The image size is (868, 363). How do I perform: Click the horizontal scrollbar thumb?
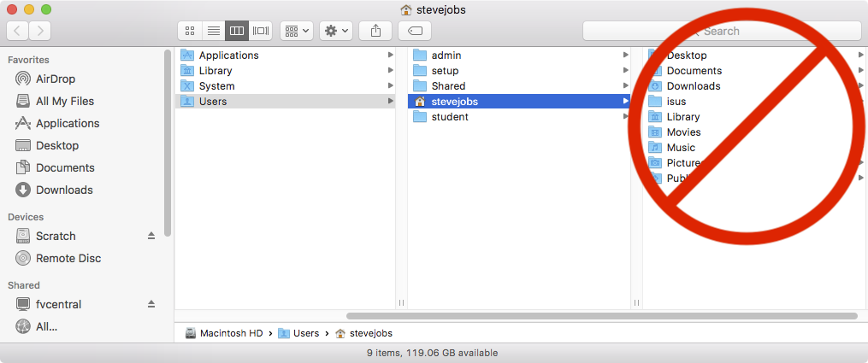coord(602,316)
